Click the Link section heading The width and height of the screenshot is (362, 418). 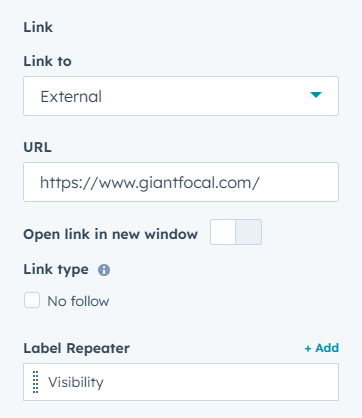[38, 27]
